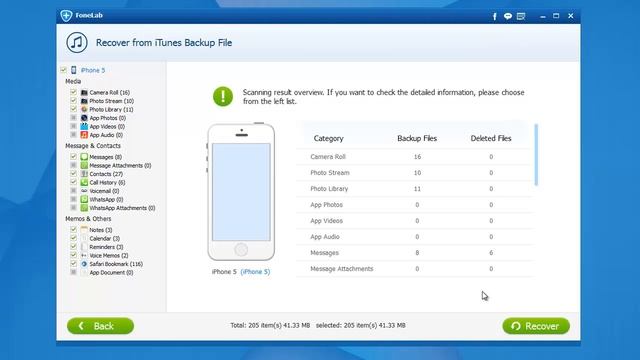The image size is (640, 360).
Task: Toggle the iPhone 5 master checkbox
Action: coord(64,70)
